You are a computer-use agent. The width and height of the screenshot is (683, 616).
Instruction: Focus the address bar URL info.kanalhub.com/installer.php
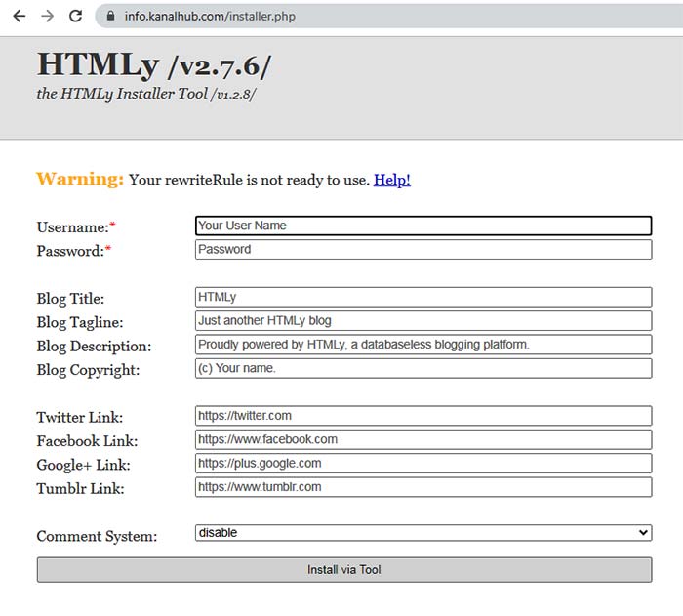tap(210, 17)
